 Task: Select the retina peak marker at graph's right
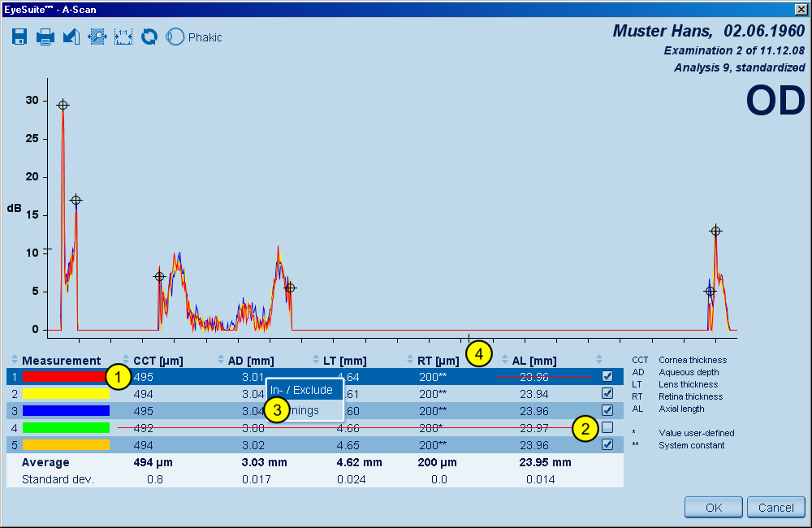(715, 232)
